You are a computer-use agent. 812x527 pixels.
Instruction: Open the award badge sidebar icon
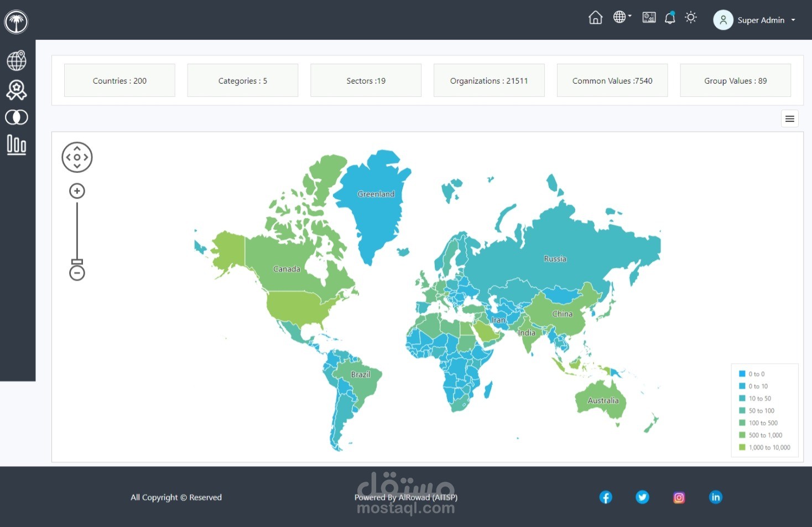(x=17, y=90)
